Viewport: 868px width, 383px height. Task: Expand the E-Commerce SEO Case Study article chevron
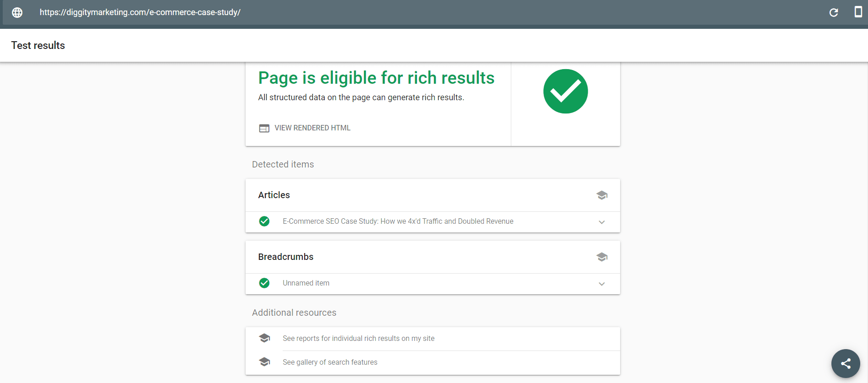pyautogui.click(x=602, y=222)
